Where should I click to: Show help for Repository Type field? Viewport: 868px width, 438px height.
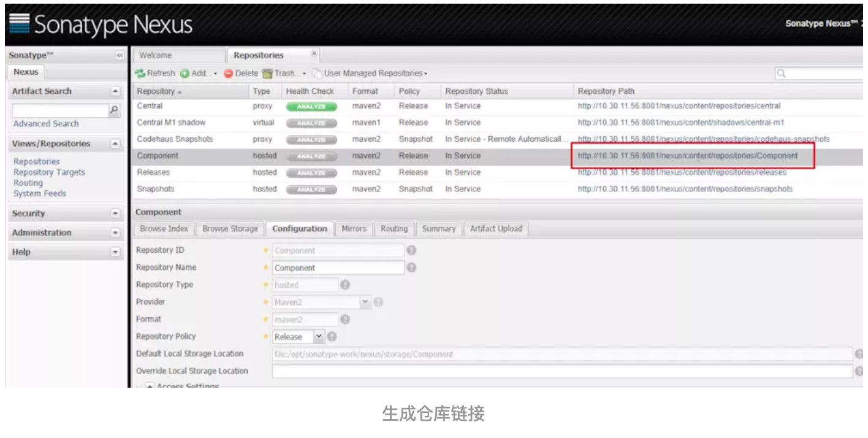345,285
